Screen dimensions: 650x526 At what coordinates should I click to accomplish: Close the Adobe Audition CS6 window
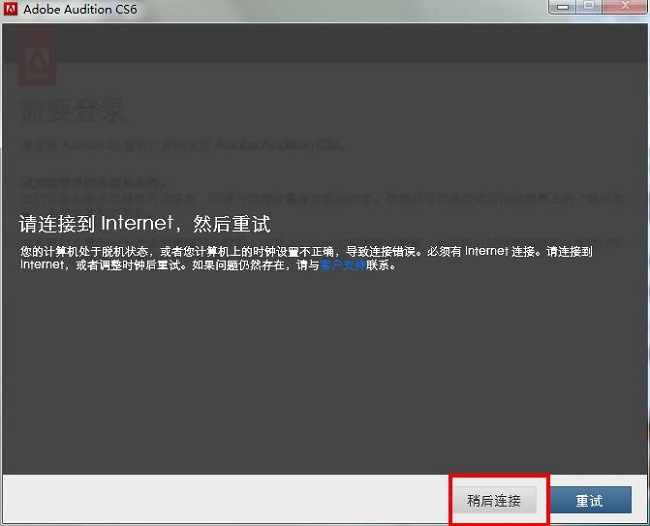[625, 6]
